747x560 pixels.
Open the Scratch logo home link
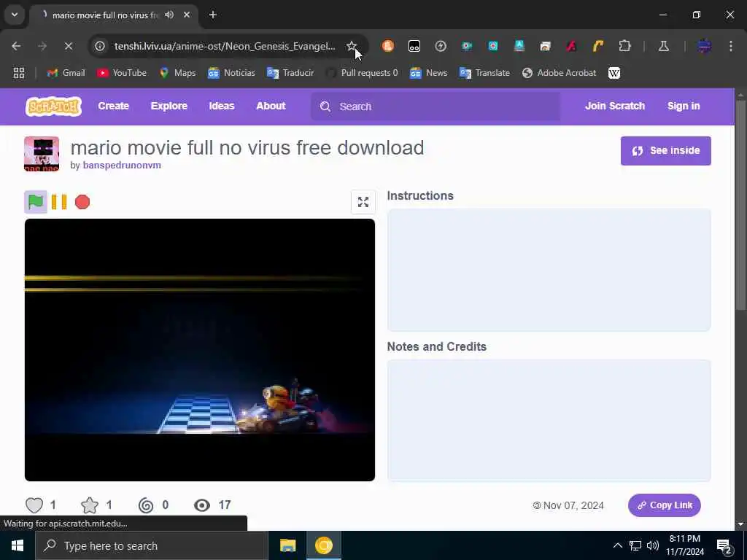click(x=53, y=106)
